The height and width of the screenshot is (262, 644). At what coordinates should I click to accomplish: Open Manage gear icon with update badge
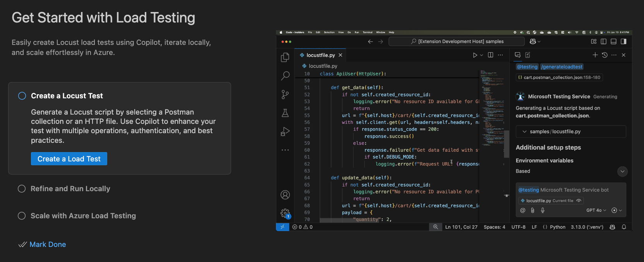pos(285,213)
